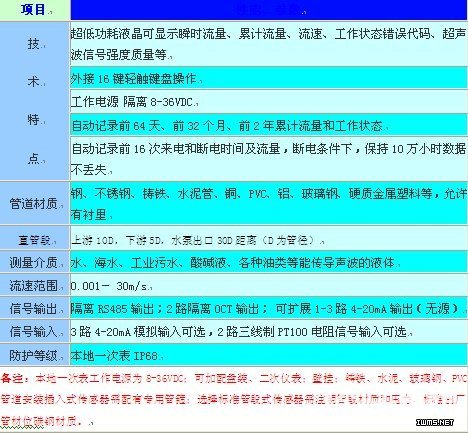Screen dimensions: 468x434
Task: Select the 技术特点 row label cell
Action: [34, 101]
